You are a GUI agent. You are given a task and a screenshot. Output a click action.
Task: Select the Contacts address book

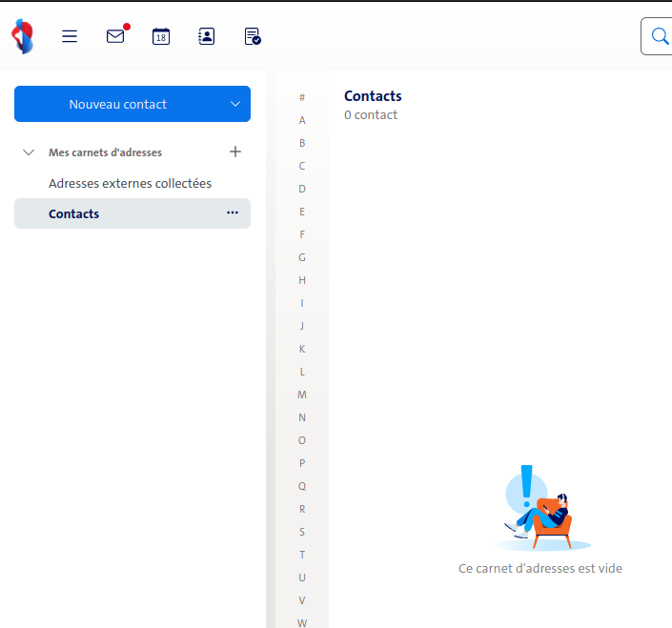[x=74, y=213]
